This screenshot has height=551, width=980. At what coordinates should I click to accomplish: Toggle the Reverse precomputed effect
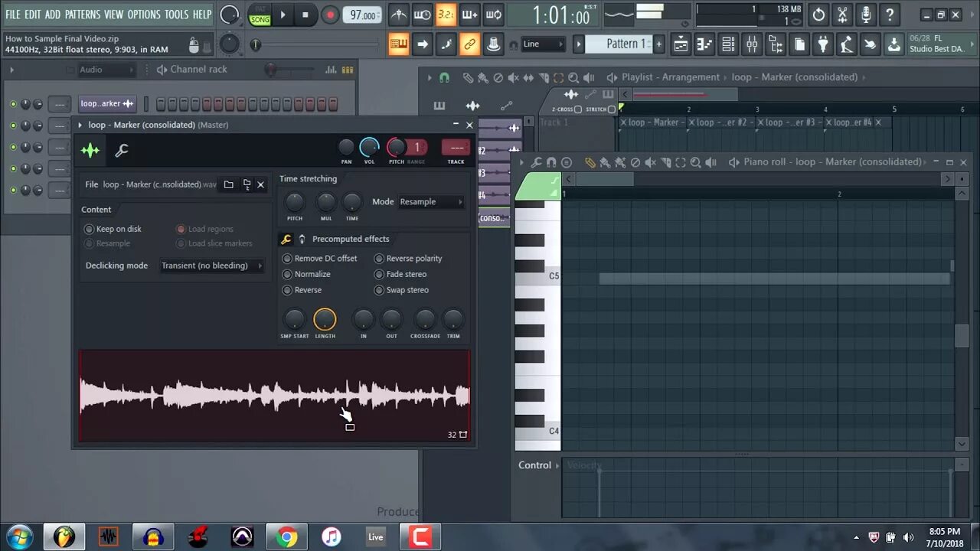pos(302,290)
